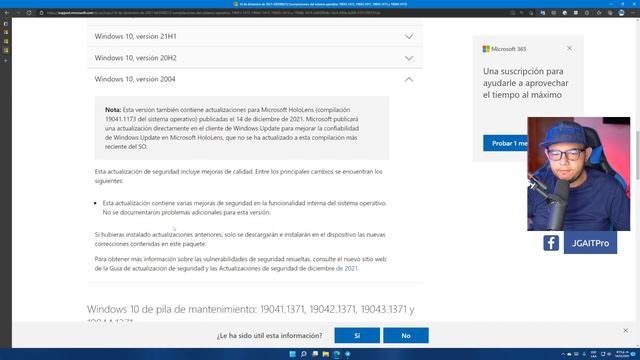Click the JGAITPro label
This screenshot has width=640, height=360.
[x=590, y=243]
